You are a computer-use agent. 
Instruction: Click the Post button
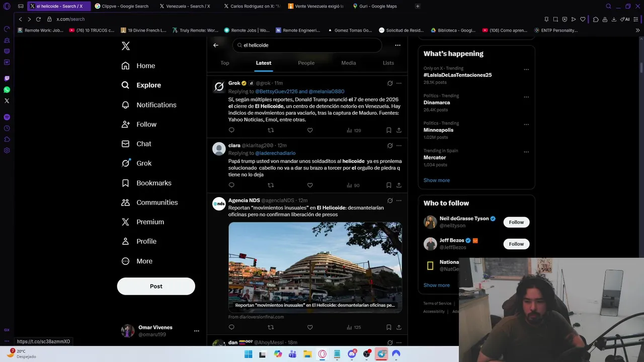[156, 286]
